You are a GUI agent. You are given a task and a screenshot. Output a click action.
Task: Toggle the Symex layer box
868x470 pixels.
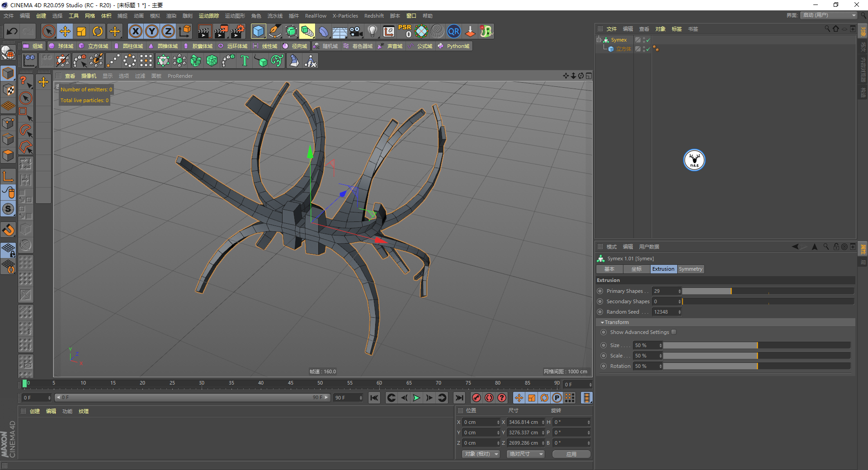pyautogui.click(x=637, y=40)
